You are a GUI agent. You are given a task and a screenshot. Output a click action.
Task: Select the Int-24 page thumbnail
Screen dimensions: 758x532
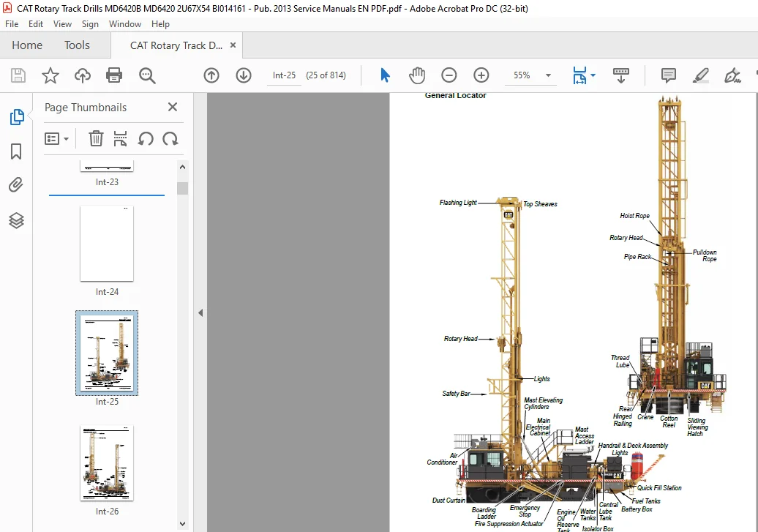(x=107, y=243)
